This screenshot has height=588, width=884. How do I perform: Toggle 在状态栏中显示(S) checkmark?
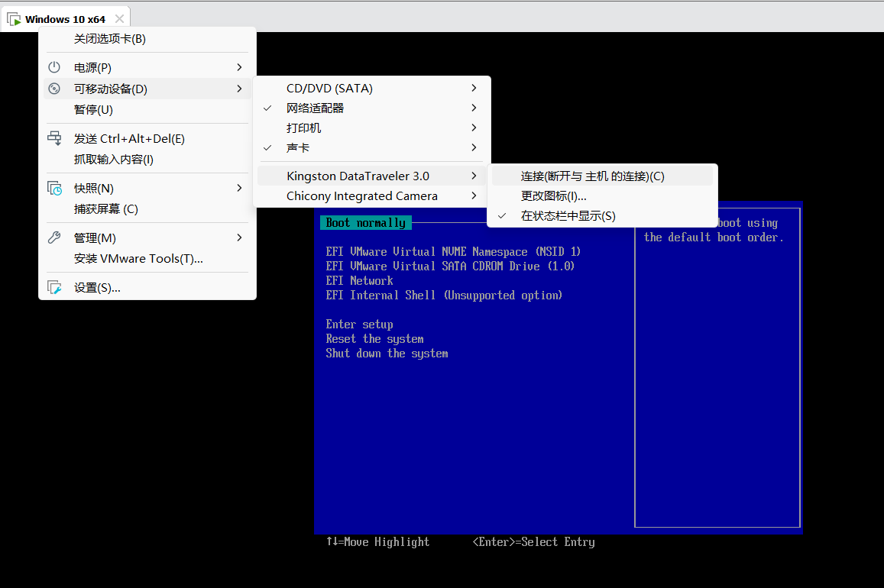(x=602, y=215)
